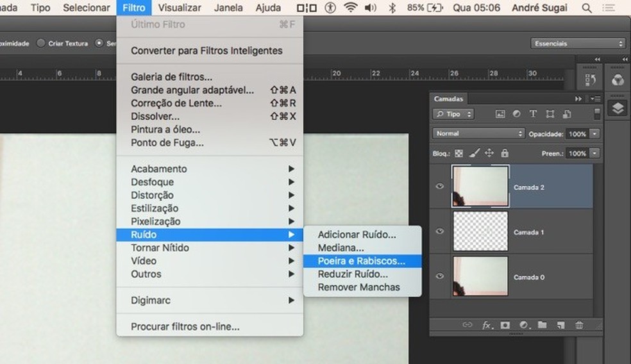The width and height of the screenshot is (631, 364).
Task: Filter layers by shape layers icon
Action: (550, 114)
